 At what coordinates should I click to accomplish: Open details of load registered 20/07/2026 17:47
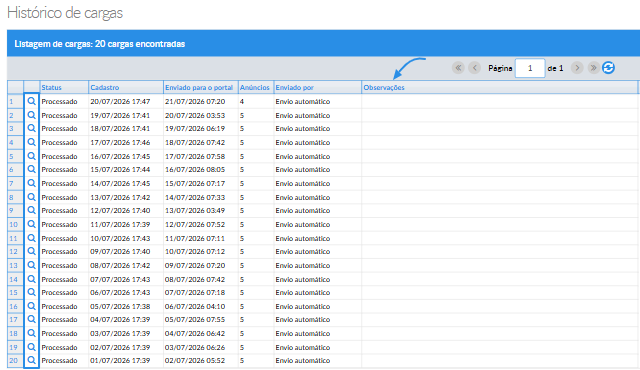[x=31, y=101]
